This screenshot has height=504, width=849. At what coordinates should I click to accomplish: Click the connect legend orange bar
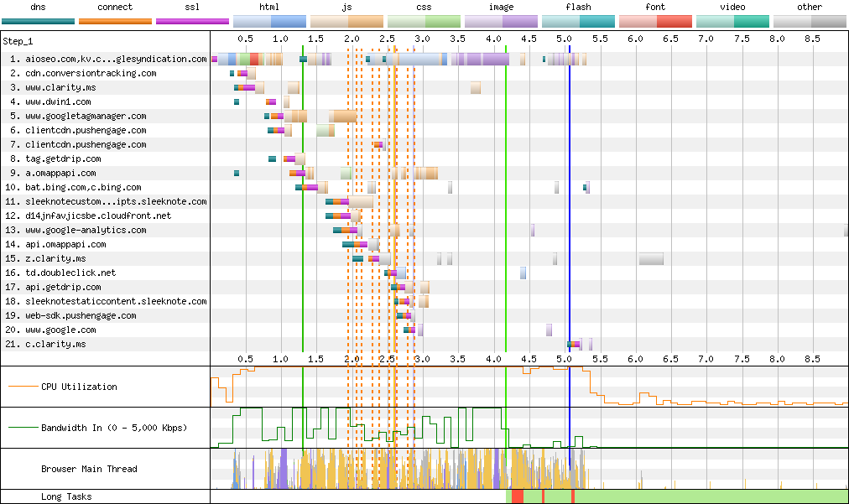click(115, 21)
